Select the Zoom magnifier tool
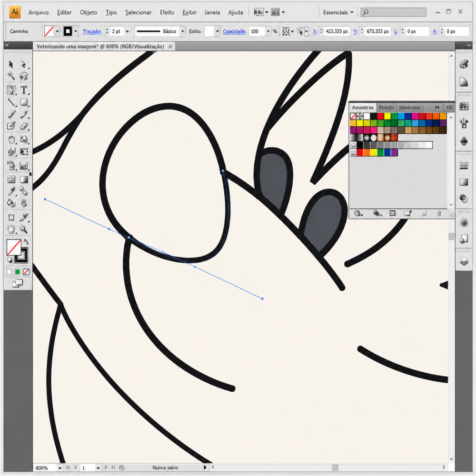 point(24,229)
